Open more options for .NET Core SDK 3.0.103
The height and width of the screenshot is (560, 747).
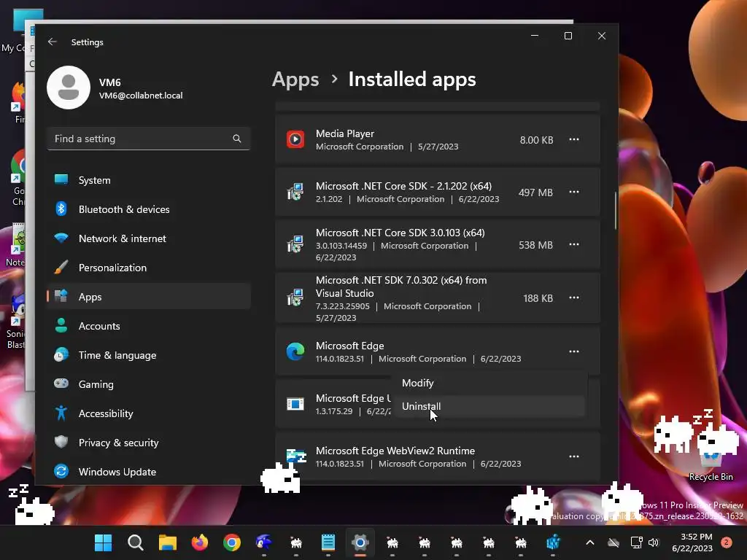(x=574, y=244)
